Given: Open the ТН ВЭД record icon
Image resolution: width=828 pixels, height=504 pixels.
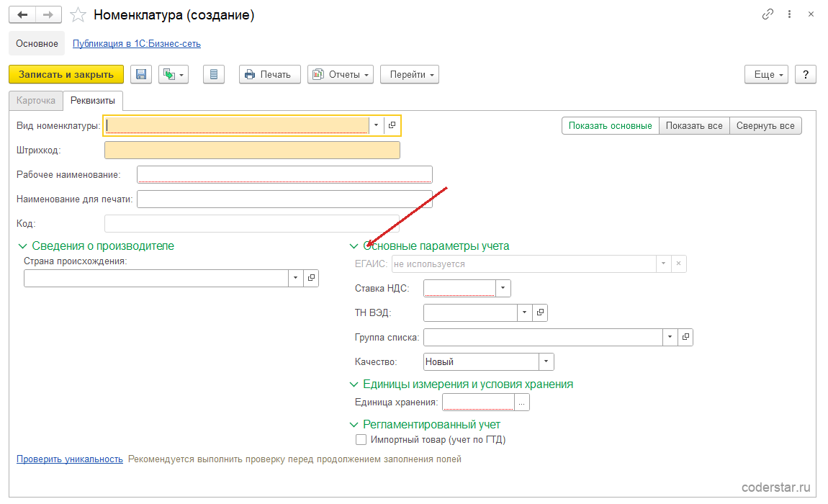Looking at the screenshot, I should [x=540, y=312].
